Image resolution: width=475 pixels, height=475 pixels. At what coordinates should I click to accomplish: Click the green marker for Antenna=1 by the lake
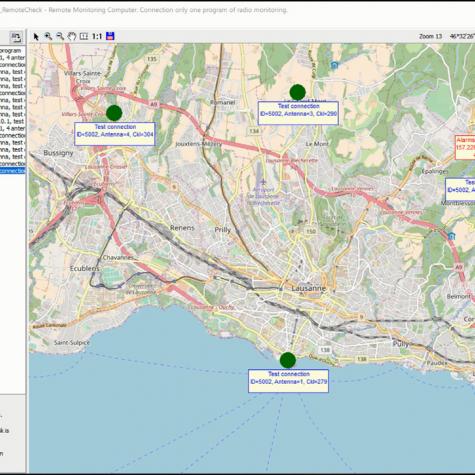pos(288,360)
